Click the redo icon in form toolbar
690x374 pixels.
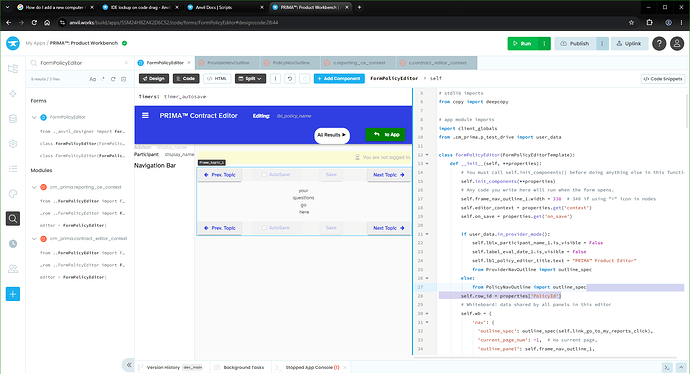pyautogui.click(x=305, y=79)
